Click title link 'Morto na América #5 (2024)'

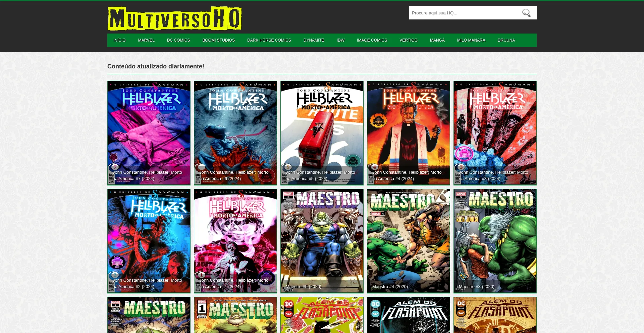pyautogui.click(x=321, y=175)
